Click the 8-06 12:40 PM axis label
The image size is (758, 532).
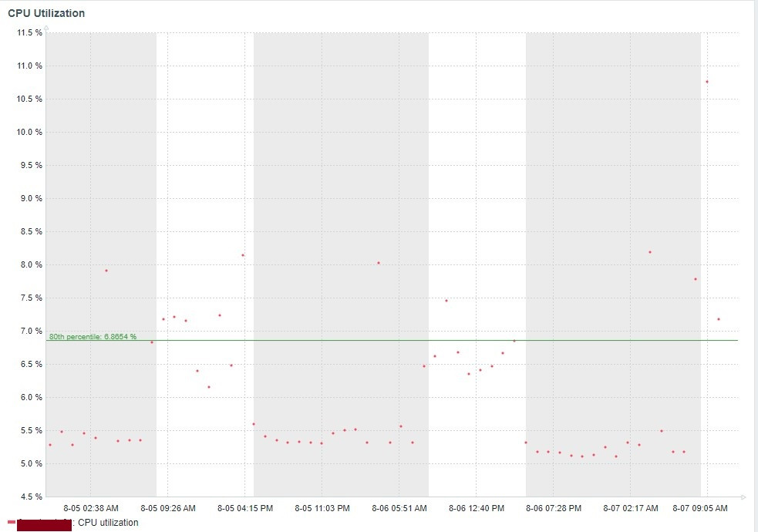[x=477, y=508]
